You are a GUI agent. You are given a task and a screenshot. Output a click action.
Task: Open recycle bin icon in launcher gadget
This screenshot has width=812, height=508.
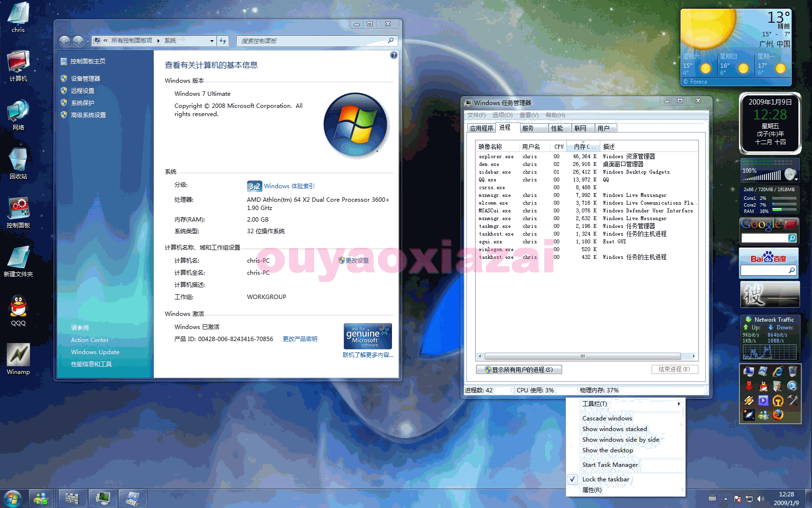792,372
